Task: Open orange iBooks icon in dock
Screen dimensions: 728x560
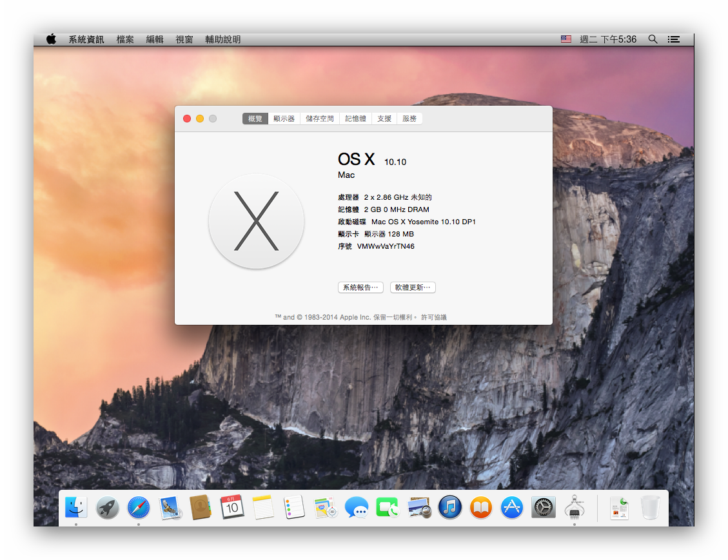Action: (x=481, y=507)
